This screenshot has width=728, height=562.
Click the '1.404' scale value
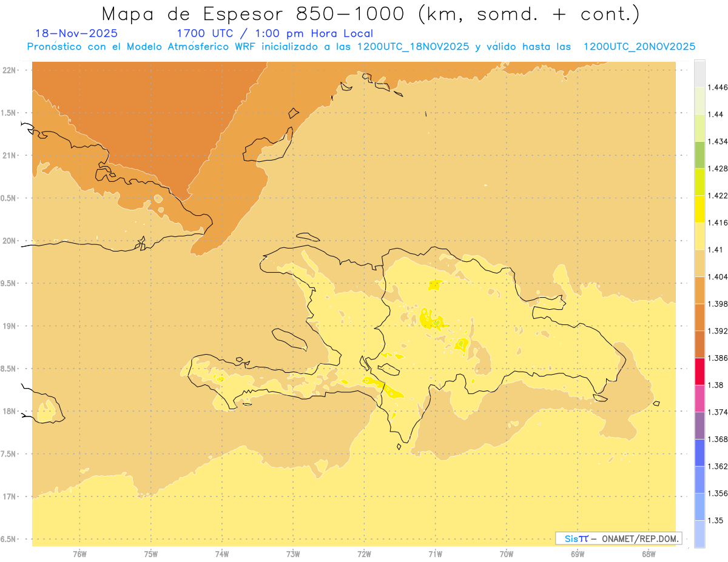(x=717, y=277)
